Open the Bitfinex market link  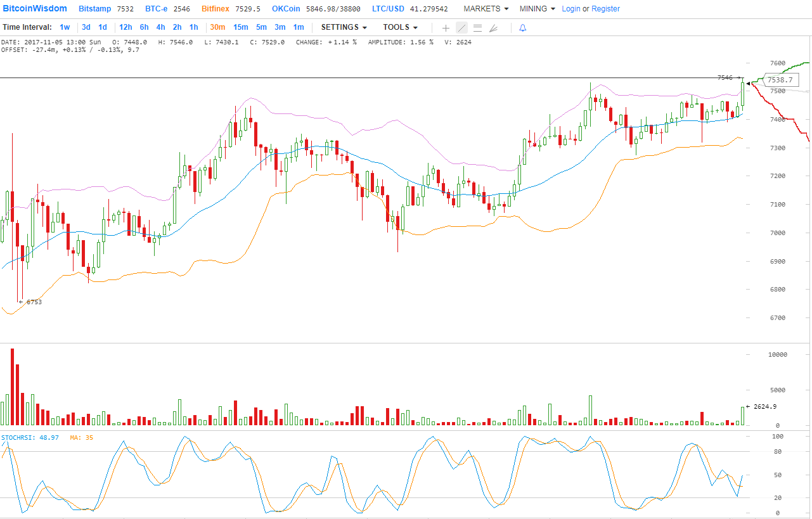click(x=215, y=9)
